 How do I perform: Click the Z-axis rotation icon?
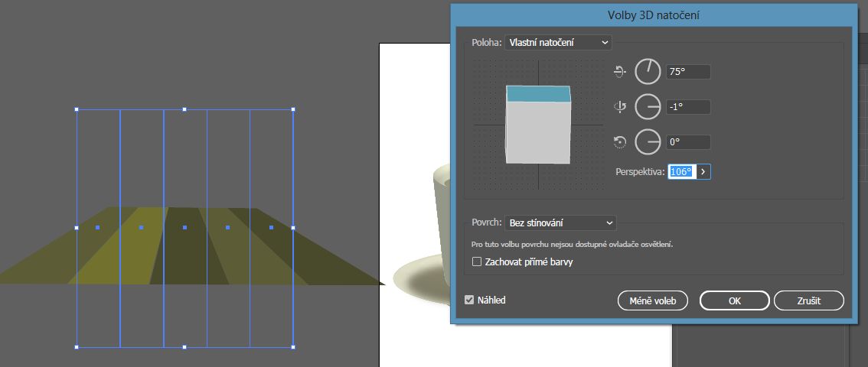[x=620, y=141]
